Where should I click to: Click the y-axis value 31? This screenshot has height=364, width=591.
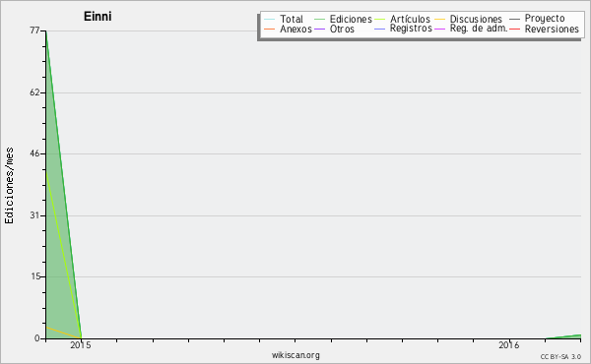(34, 215)
